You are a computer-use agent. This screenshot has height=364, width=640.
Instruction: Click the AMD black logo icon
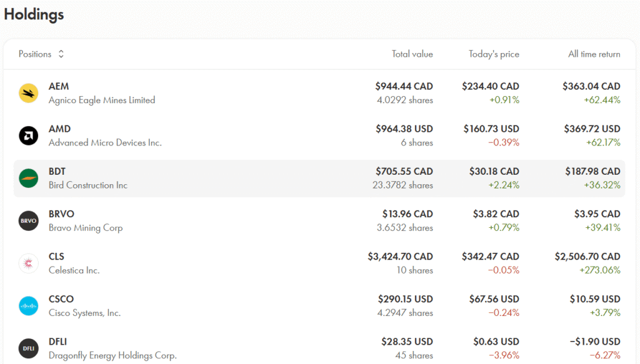29,135
